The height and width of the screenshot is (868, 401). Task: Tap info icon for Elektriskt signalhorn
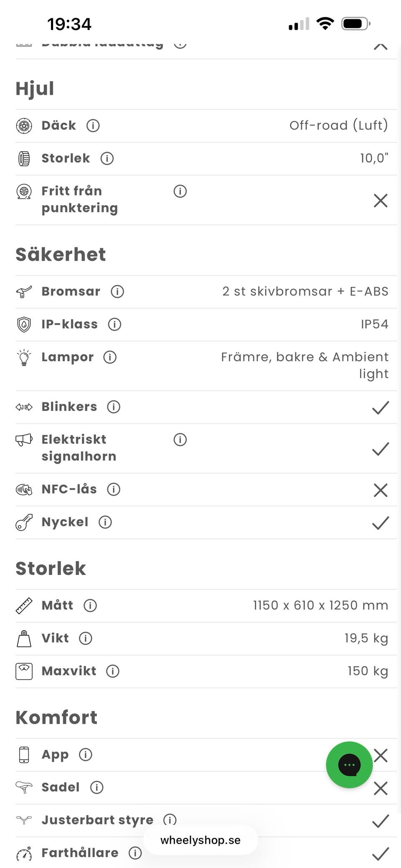[x=180, y=440]
